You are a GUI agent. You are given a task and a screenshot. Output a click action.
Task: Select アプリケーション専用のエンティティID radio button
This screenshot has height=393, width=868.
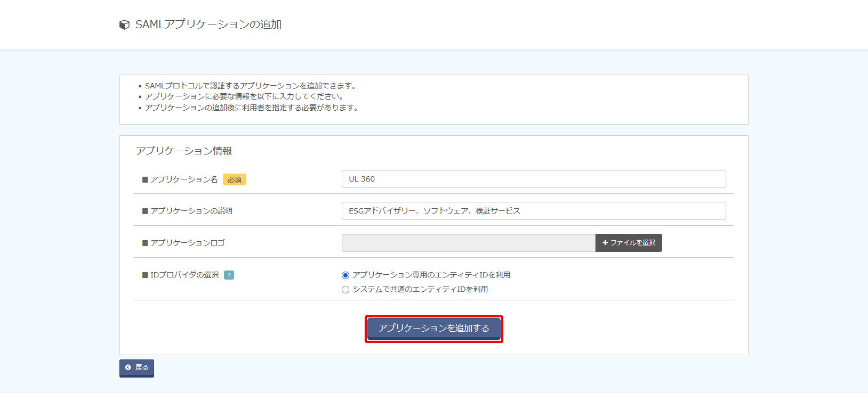click(x=345, y=275)
